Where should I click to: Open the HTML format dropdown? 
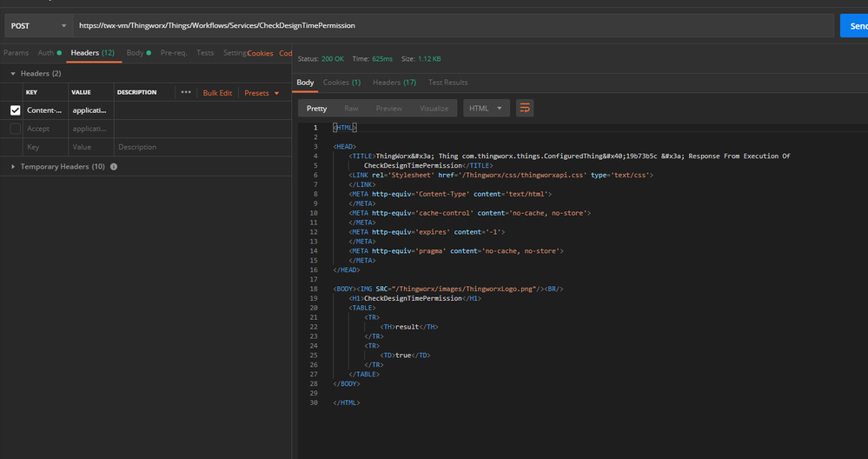[487, 109]
